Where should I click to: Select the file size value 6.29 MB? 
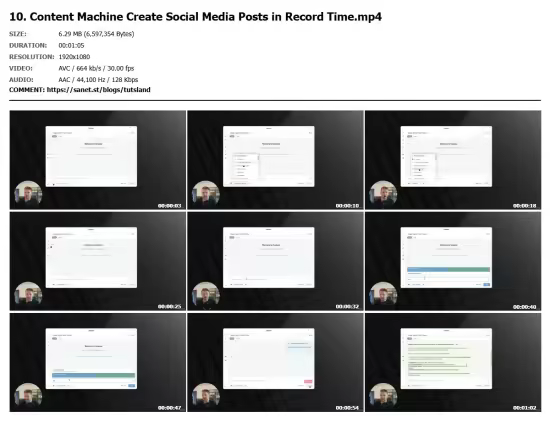96,34
